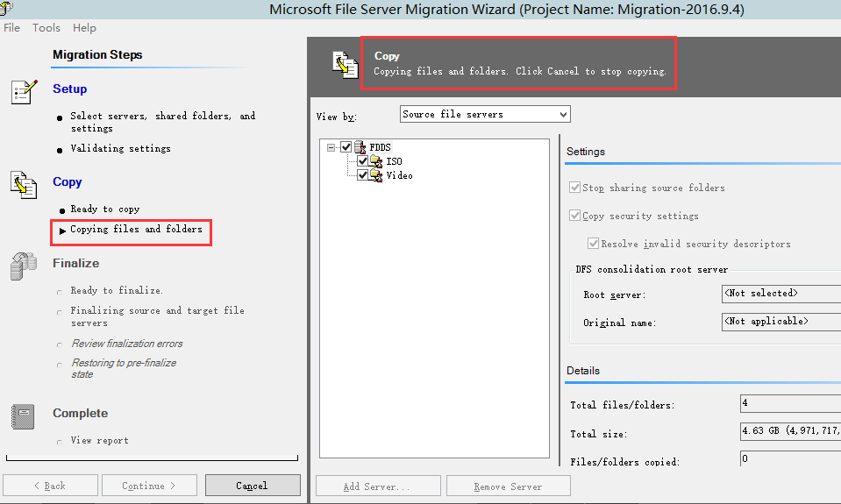Click 'Finalizing source and target file servers' step
The width and height of the screenshot is (841, 504).
tap(157, 316)
